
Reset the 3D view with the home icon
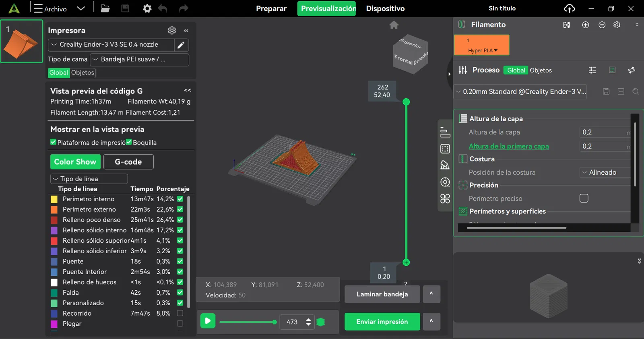tap(394, 25)
